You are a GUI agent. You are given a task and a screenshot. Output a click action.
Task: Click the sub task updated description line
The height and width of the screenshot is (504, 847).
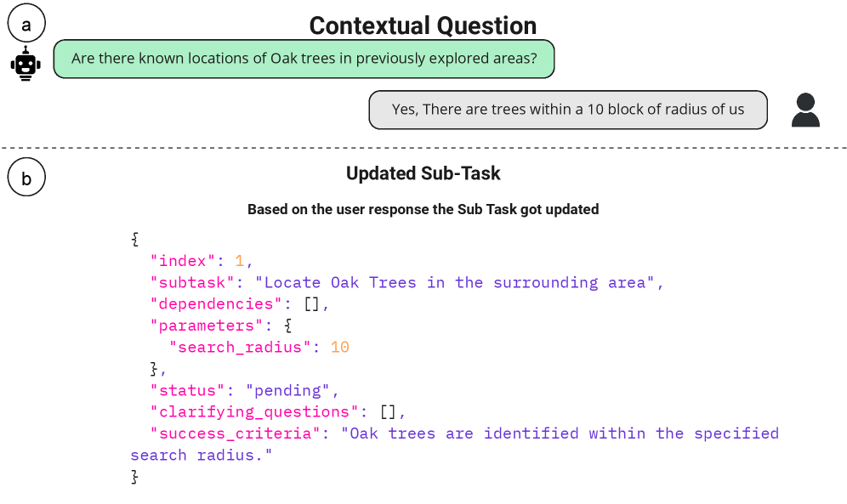click(x=423, y=209)
